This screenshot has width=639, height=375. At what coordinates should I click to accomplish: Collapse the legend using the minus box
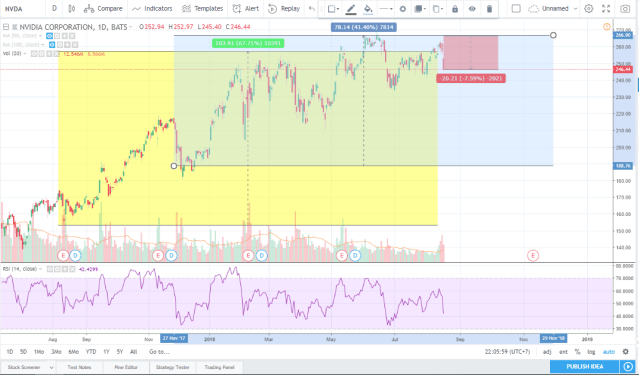tap(6, 27)
